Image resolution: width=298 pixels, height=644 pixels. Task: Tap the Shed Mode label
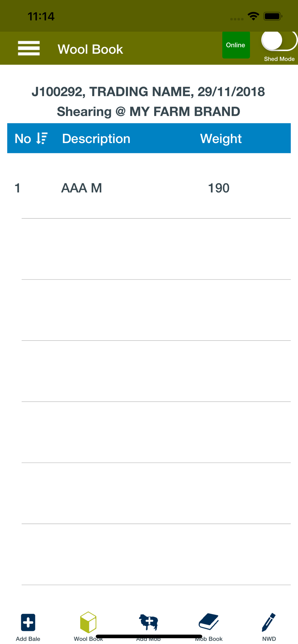(279, 59)
